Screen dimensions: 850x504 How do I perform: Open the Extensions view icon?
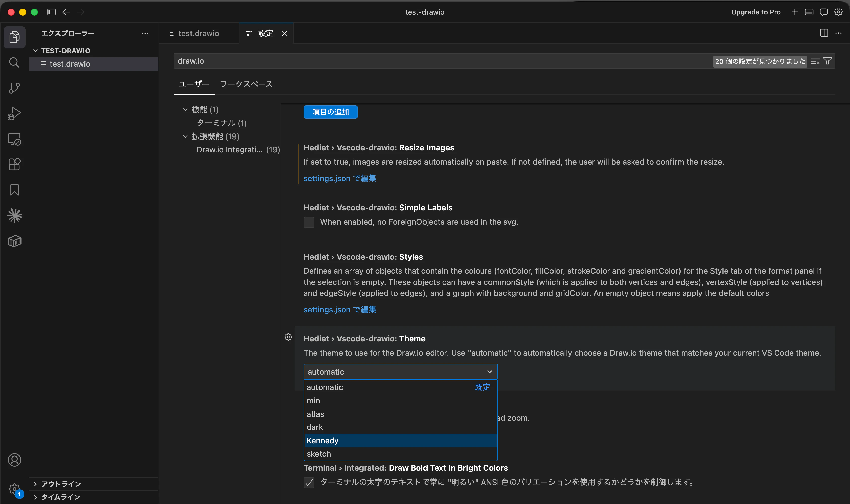tap(14, 164)
